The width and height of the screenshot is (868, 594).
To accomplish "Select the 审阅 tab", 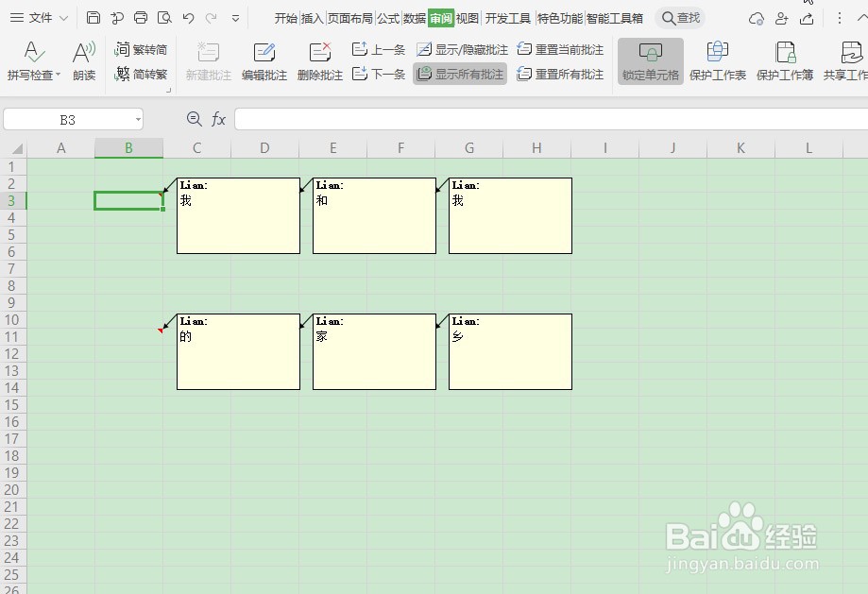I will (441, 18).
